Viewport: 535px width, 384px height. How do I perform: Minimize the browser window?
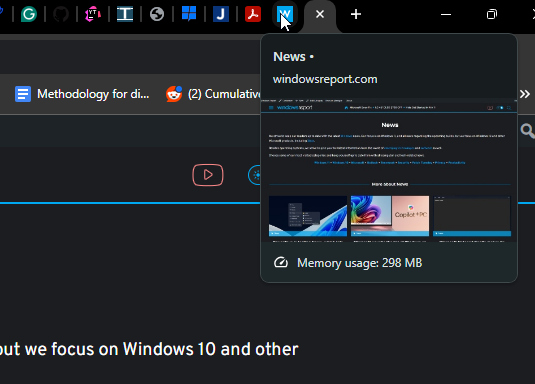point(446,14)
